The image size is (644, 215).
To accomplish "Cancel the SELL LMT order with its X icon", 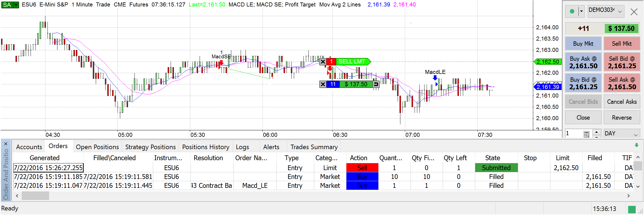I will coord(323,62).
